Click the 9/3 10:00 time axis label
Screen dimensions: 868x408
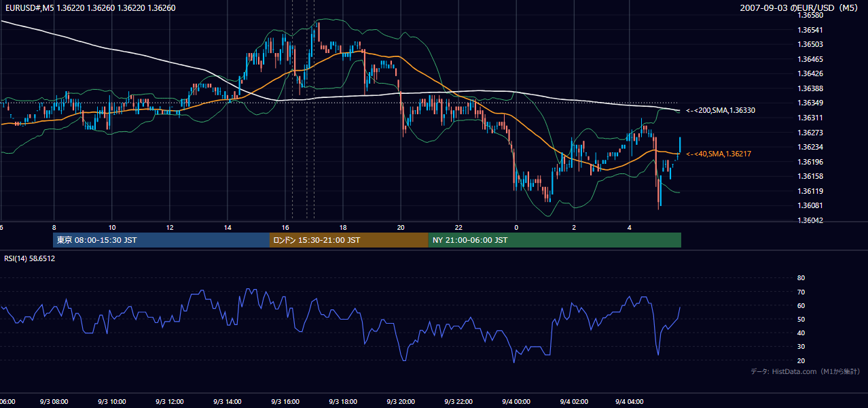pyautogui.click(x=111, y=402)
